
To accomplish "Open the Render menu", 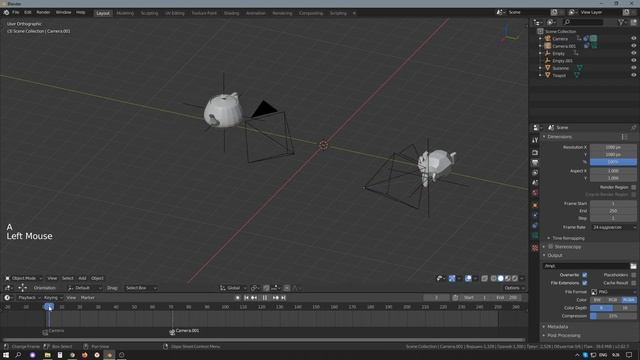I will coord(43,13).
